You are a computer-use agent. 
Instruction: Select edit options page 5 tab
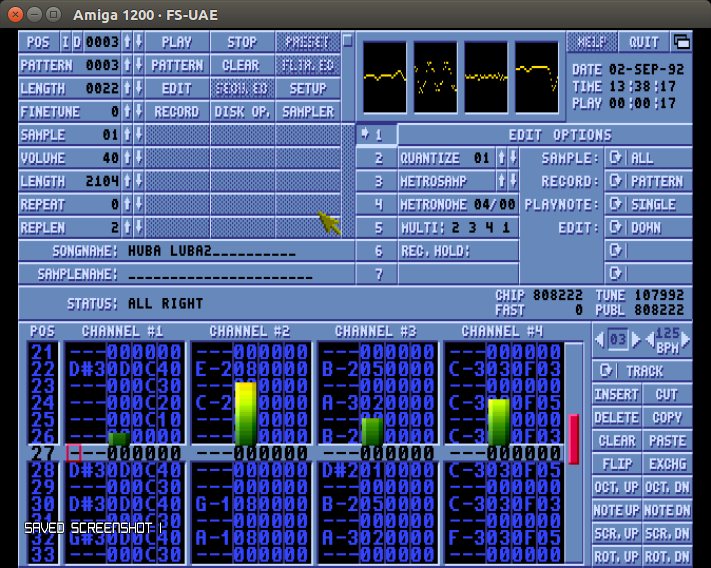click(x=377, y=228)
